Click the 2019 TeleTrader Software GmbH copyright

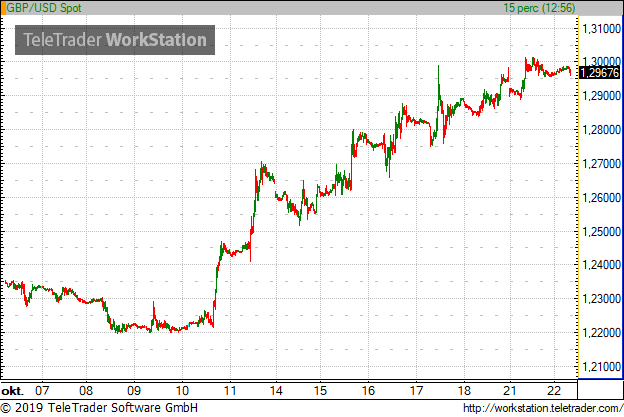pyautogui.click(x=99, y=408)
